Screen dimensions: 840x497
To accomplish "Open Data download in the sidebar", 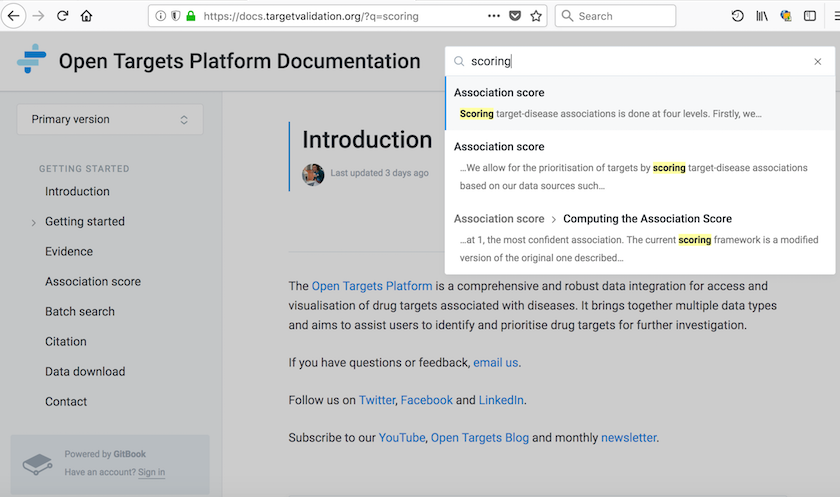I will coord(85,371).
